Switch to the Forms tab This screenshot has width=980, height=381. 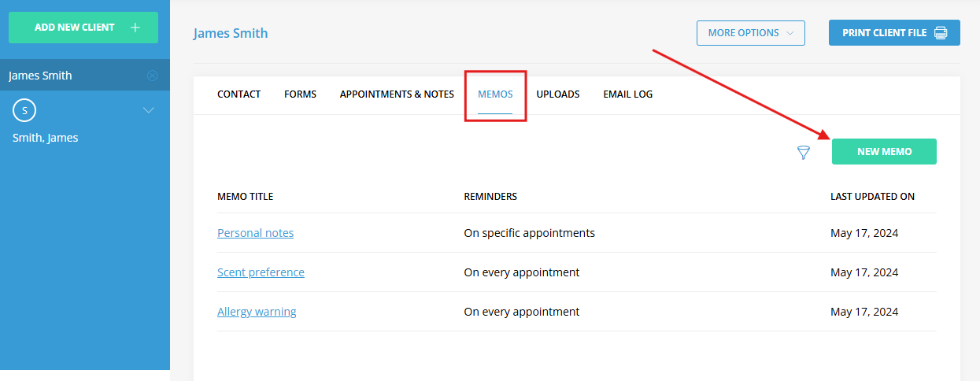coord(300,94)
